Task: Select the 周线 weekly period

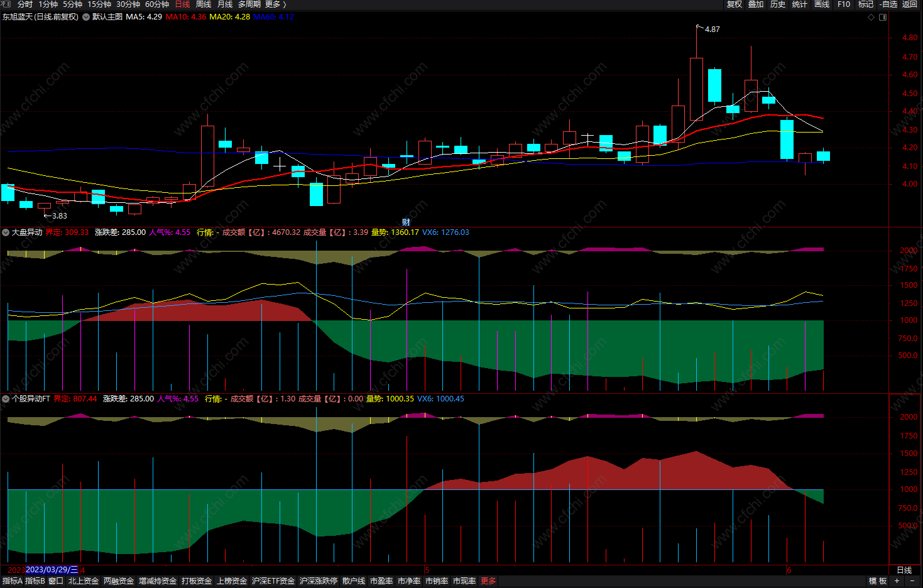Action: (204, 4)
